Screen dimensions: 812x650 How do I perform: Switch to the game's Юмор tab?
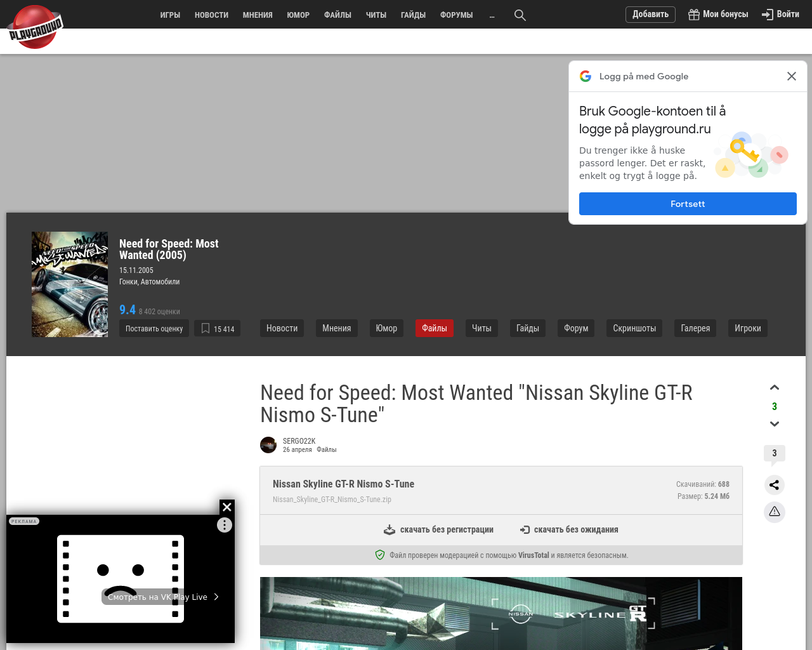click(386, 328)
